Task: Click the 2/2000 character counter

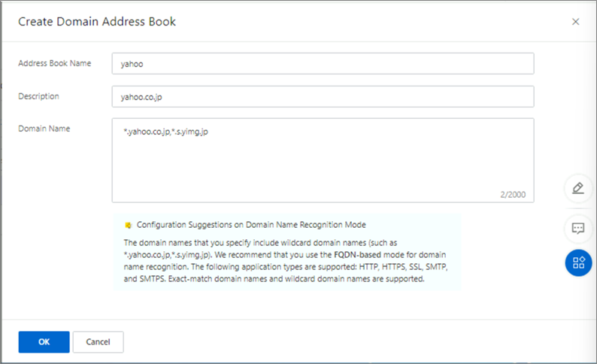Action: click(x=513, y=195)
